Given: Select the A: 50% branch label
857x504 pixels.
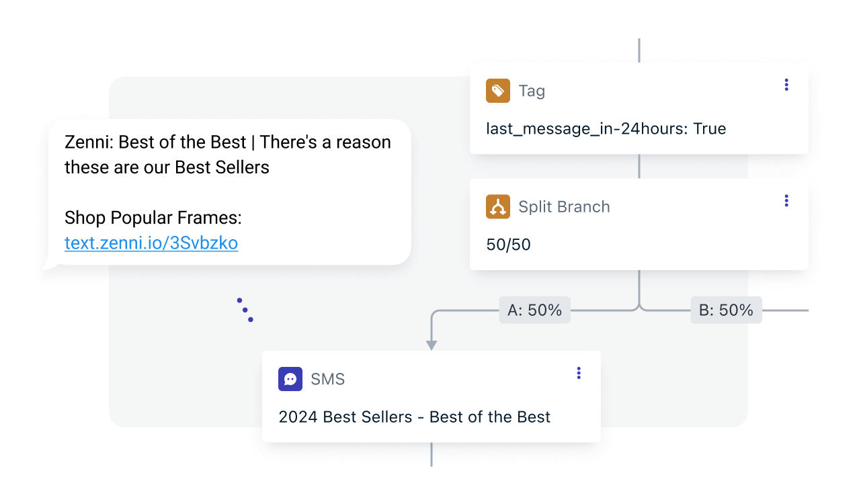Looking at the screenshot, I should coord(534,310).
